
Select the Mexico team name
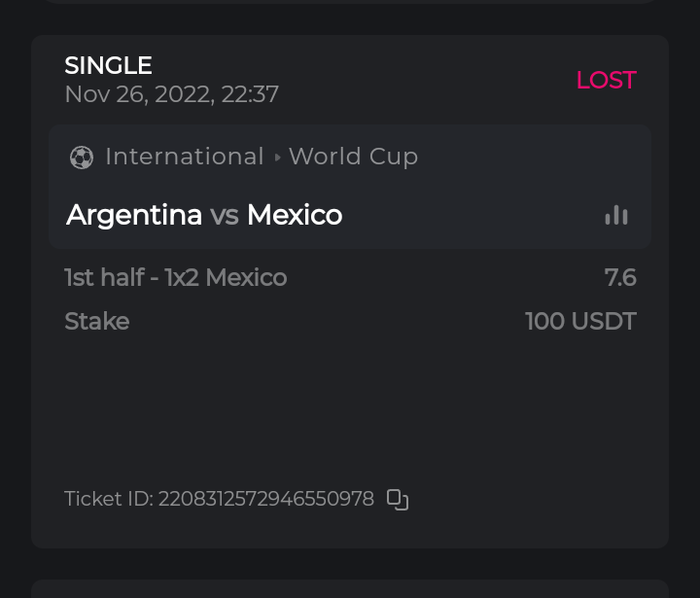tap(295, 215)
